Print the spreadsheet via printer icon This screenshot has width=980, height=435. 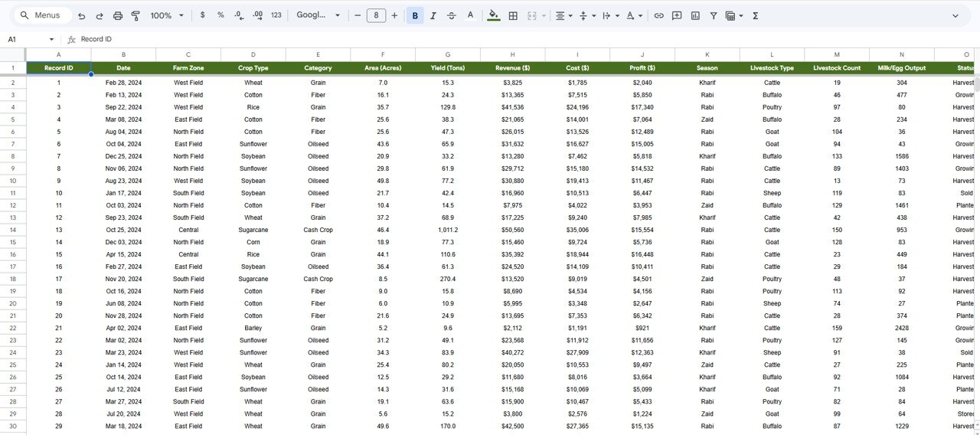coord(118,15)
